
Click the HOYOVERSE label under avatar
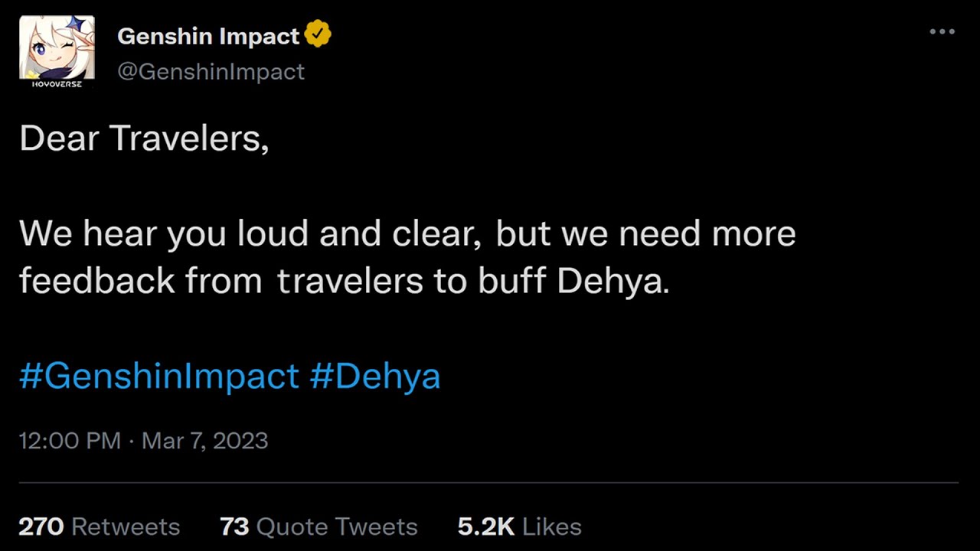point(57,83)
